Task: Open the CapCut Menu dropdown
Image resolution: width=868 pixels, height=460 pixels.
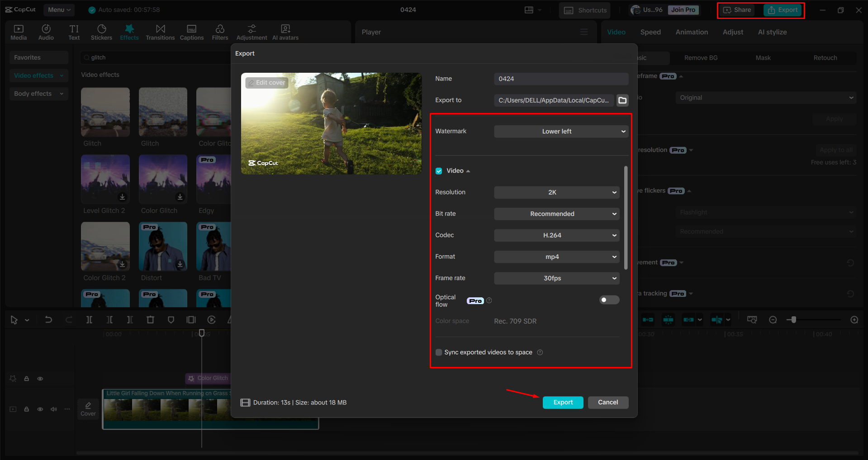Action: 59,10
